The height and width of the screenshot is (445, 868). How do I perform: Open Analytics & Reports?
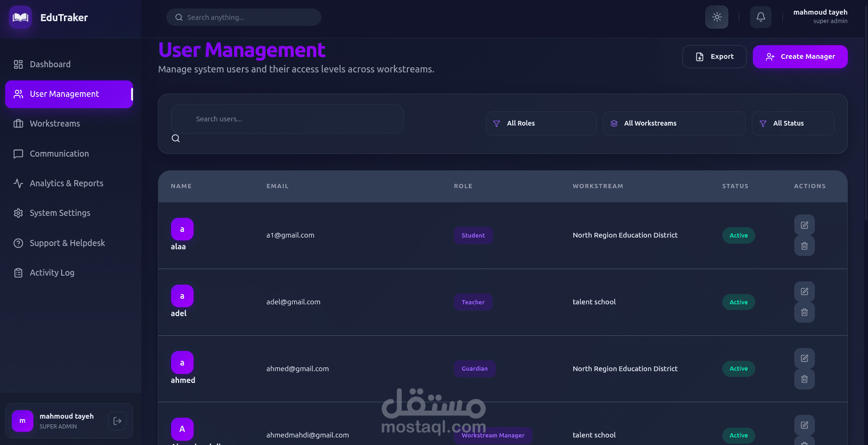pyautogui.click(x=69, y=183)
